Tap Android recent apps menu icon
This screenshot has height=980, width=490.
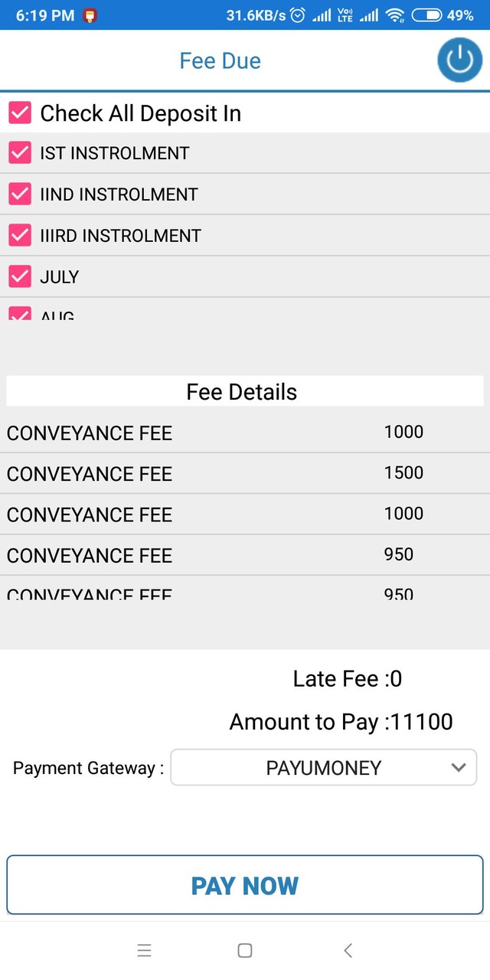click(x=144, y=950)
